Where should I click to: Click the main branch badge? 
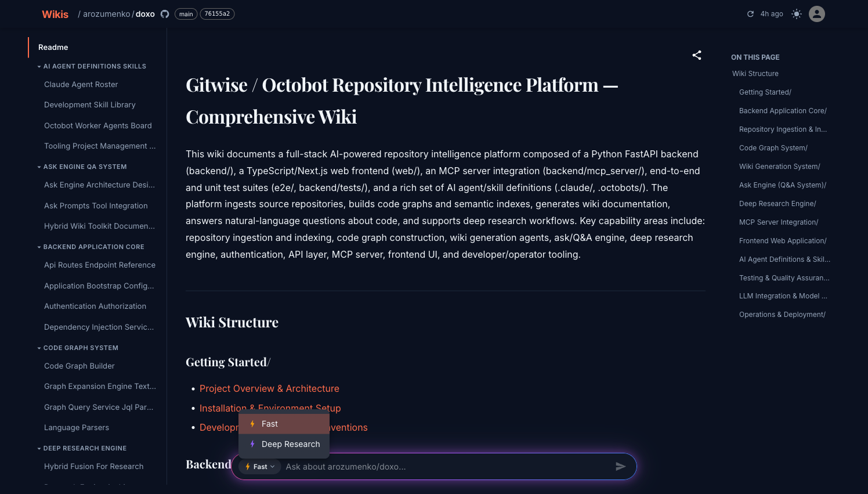point(186,14)
